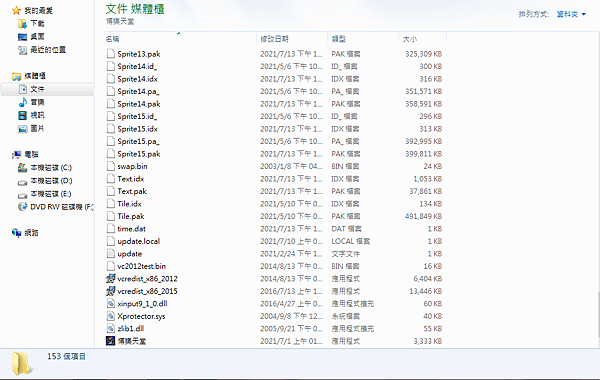Click the Favorites star icon in sidebar
The height and width of the screenshot is (380, 600).
pos(16,10)
